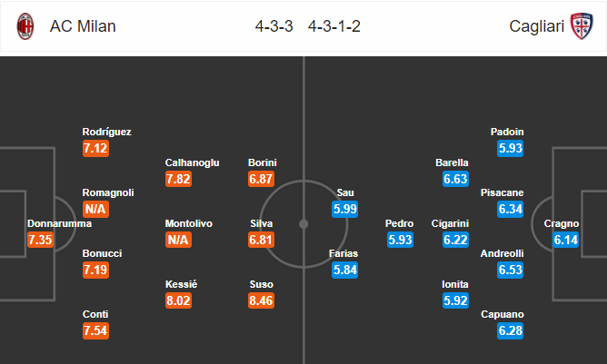Click the Pedro player name
The image size is (607, 364).
[x=399, y=223]
